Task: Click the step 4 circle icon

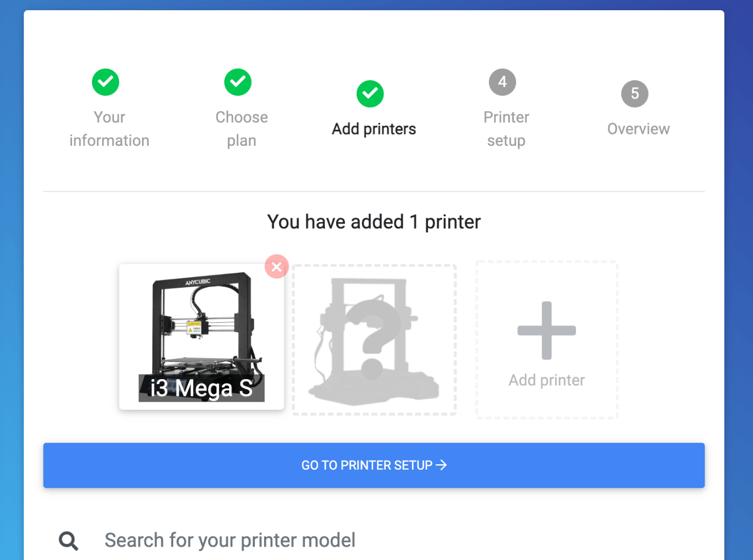Action: (x=502, y=82)
